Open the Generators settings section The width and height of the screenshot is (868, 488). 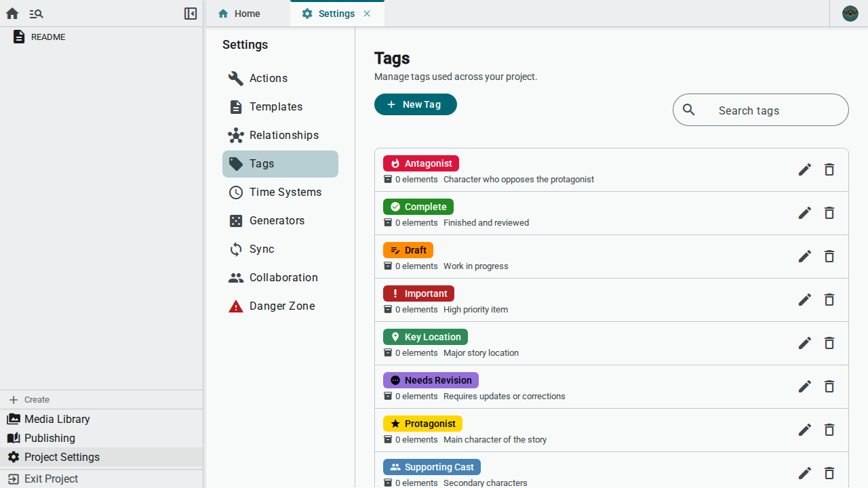click(280, 221)
